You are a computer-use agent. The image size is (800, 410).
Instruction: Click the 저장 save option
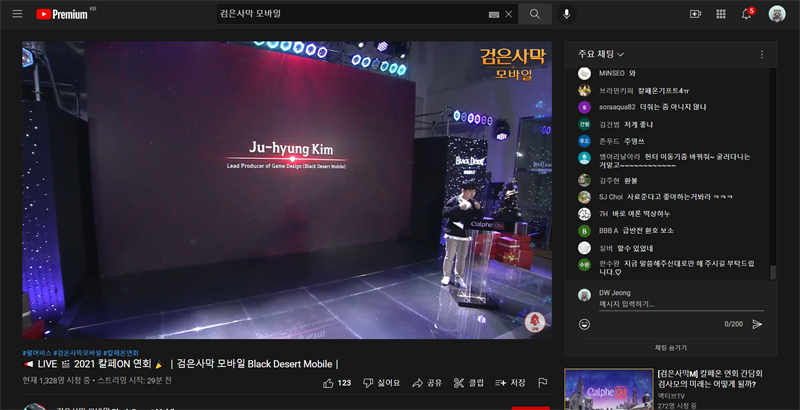coord(510,383)
